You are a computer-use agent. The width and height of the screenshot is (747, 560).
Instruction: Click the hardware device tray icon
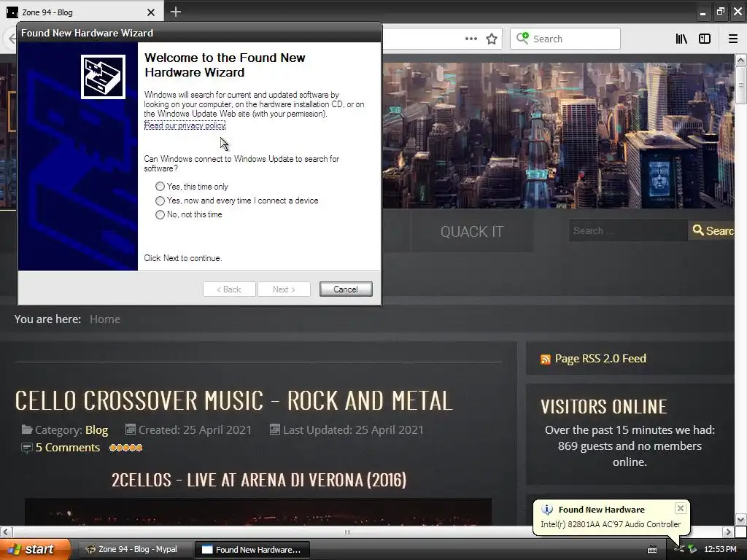pos(679,549)
